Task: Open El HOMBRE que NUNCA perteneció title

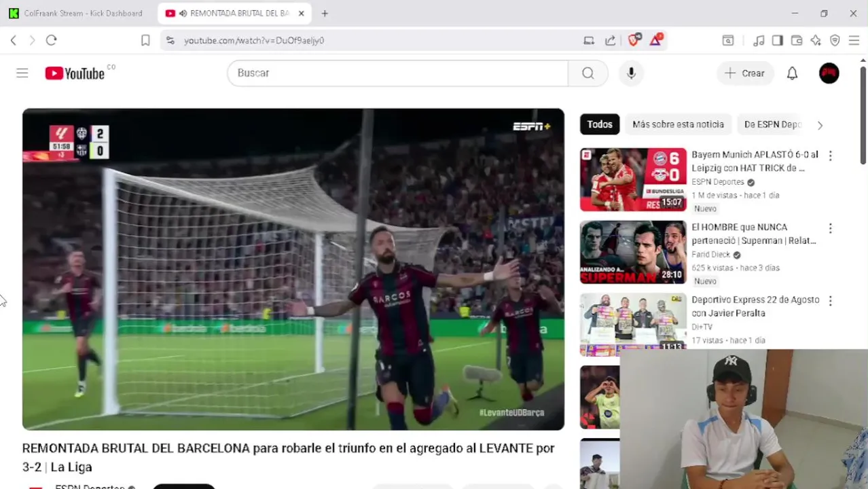Action: 754,234
